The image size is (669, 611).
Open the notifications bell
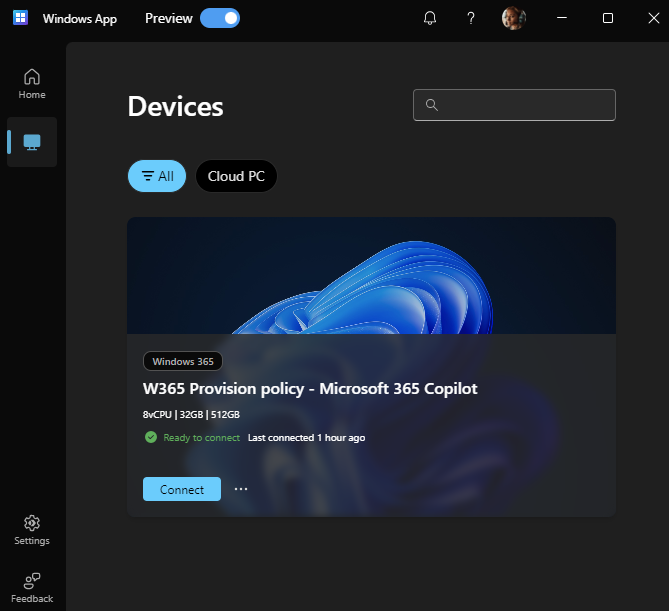tap(430, 18)
